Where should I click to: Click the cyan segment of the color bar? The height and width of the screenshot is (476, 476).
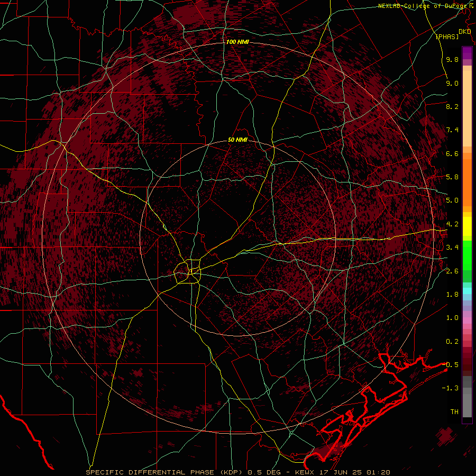click(x=467, y=291)
